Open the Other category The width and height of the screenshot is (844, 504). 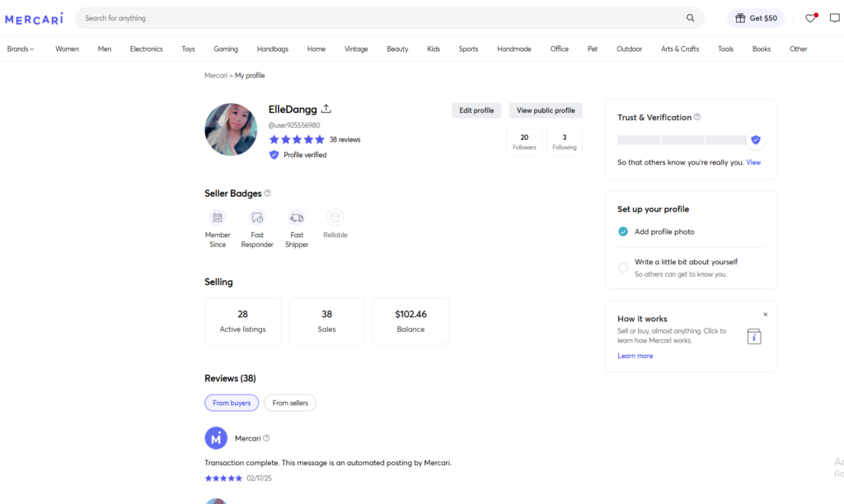(x=798, y=49)
